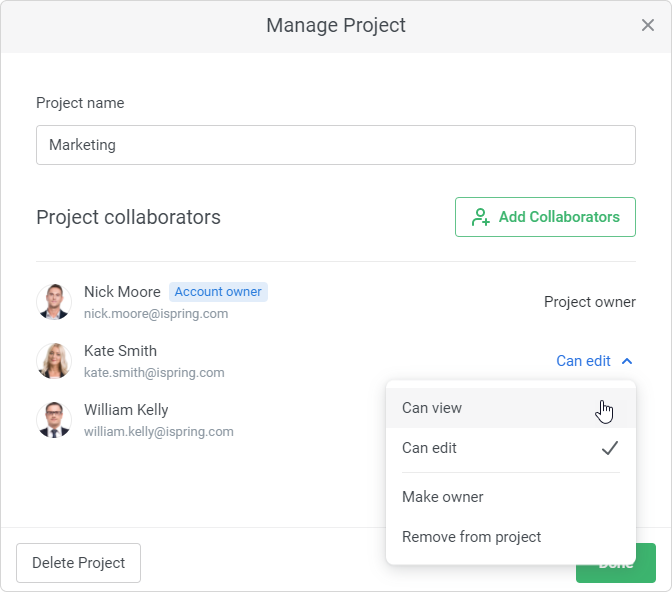Click nick.moore@ispring.com email address

[x=156, y=314]
